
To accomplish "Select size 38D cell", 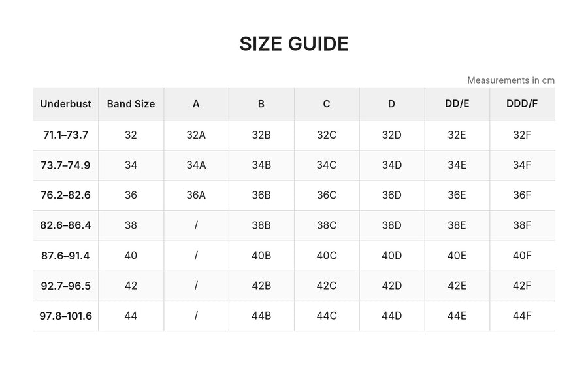I will 392,225.
